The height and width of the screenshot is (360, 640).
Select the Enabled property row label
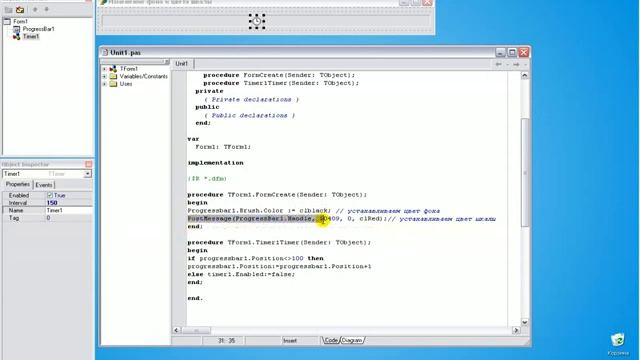click(x=19, y=196)
